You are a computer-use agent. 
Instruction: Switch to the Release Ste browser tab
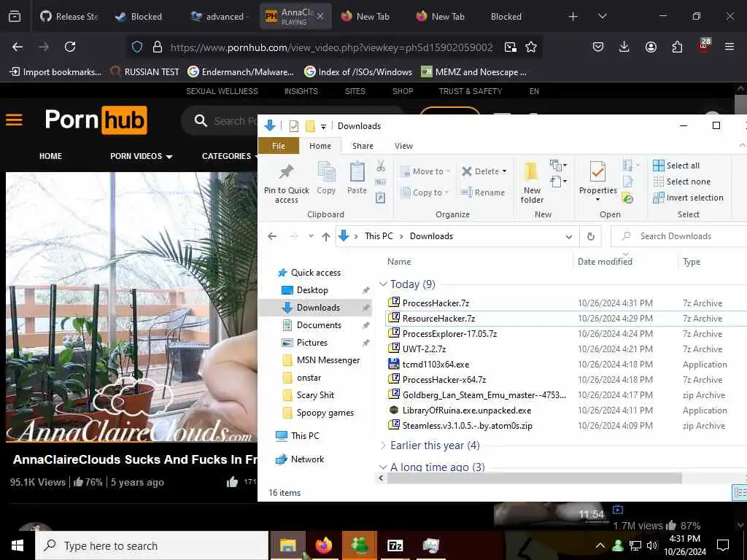coord(69,16)
